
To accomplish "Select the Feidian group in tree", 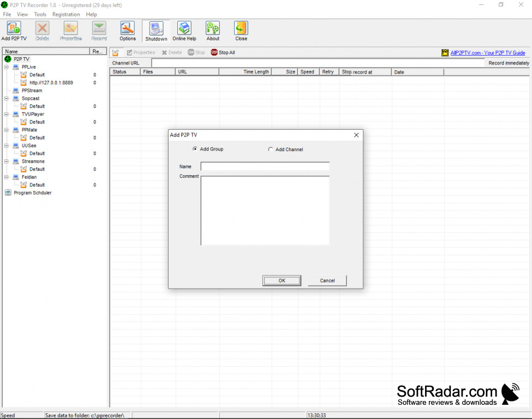I will pos(29,177).
